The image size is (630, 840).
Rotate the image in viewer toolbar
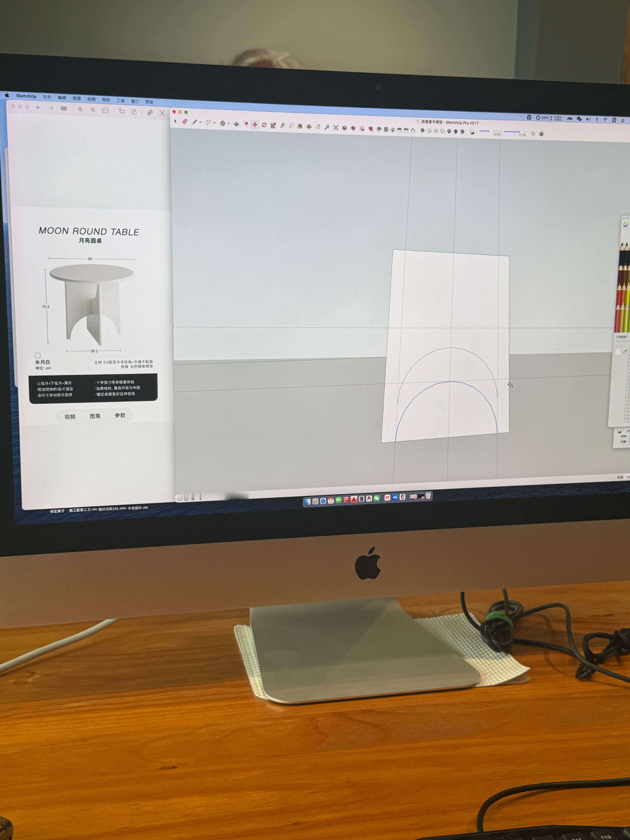point(121,111)
